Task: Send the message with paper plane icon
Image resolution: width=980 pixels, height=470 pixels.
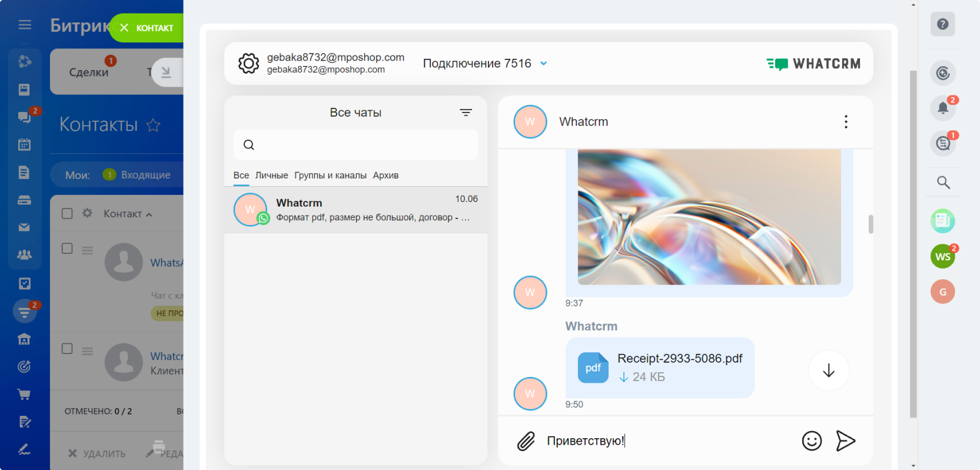Action: [x=845, y=441]
